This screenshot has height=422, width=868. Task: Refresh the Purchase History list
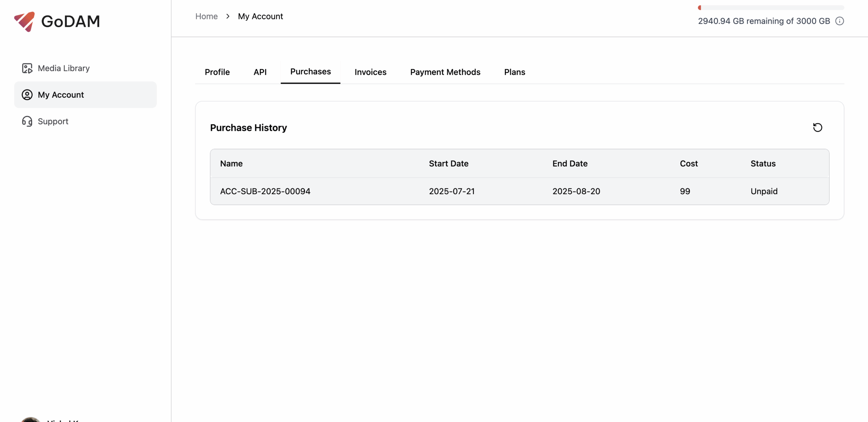coord(817,127)
